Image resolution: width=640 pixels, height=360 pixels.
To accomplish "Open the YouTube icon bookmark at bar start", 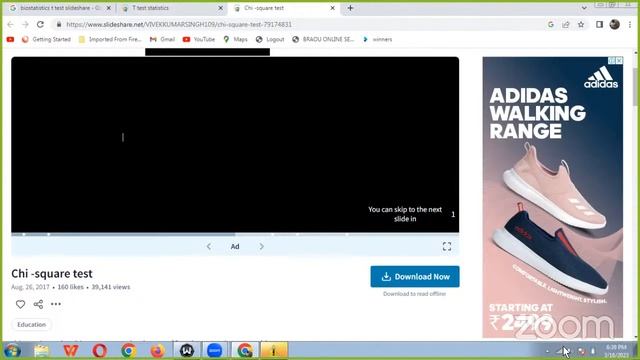I will click(10, 39).
